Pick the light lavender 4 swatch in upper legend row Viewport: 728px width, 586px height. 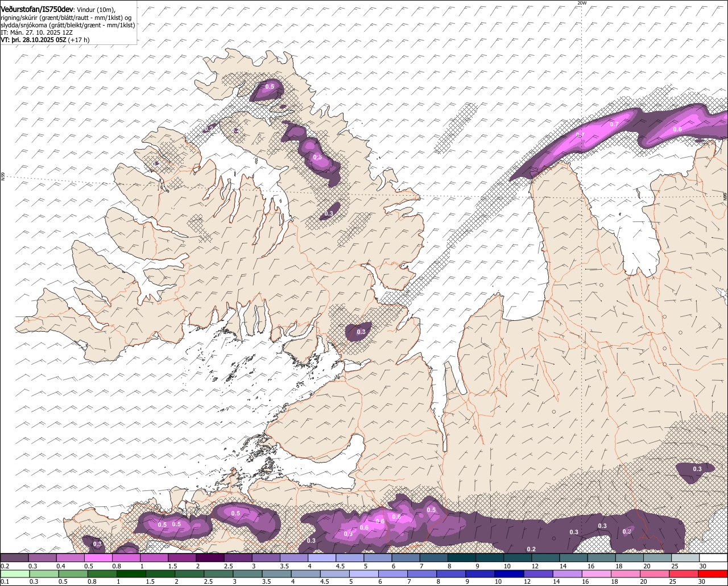click(x=322, y=558)
